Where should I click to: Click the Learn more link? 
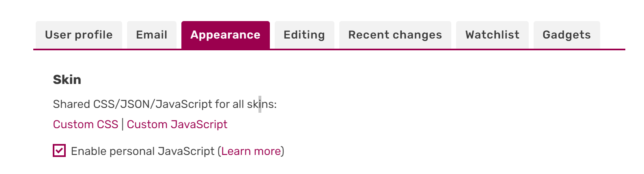(251, 151)
